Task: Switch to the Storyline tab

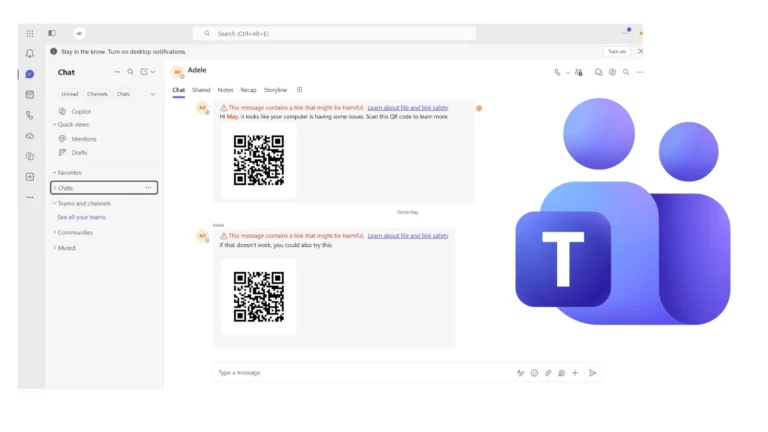Action: coord(275,90)
